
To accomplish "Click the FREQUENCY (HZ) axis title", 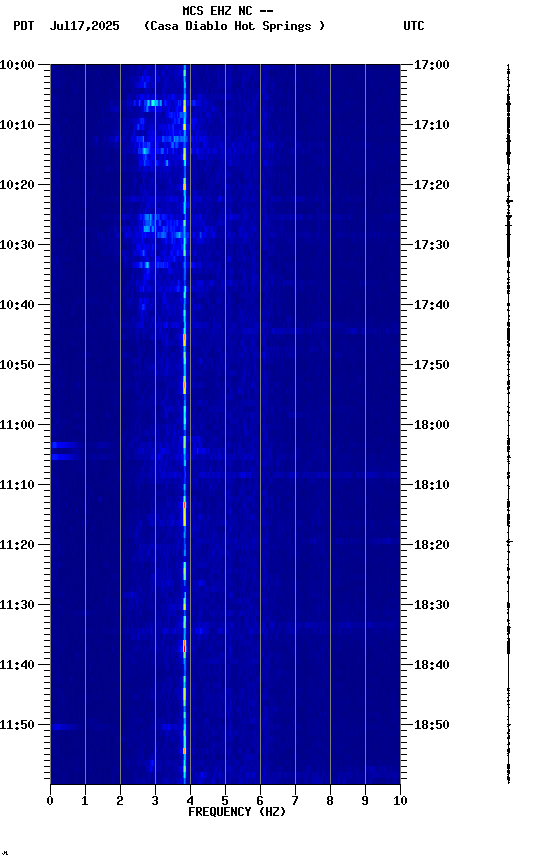I will click(237, 812).
